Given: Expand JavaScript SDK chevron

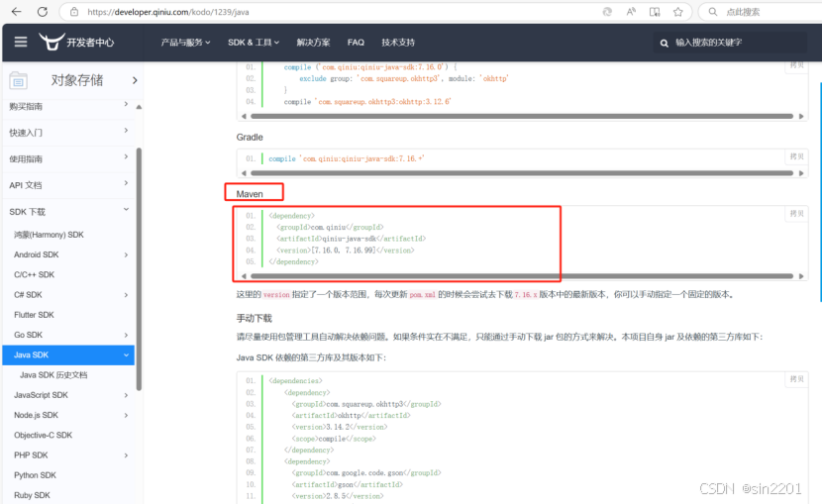Looking at the screenshot, I should [x=126, y=395].
